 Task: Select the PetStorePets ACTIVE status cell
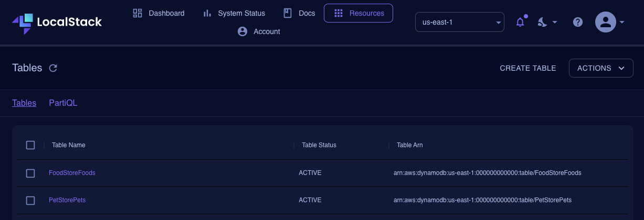[x=310, y=200]
